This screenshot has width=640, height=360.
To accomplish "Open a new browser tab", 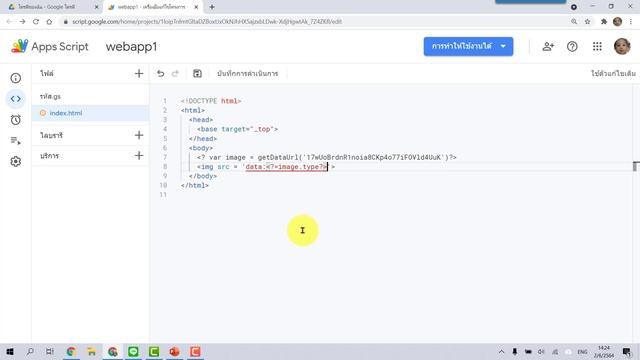I will pos(212,7).
